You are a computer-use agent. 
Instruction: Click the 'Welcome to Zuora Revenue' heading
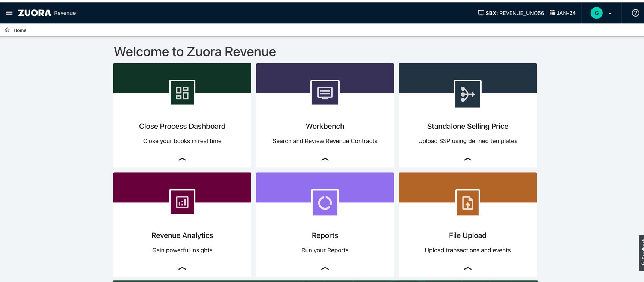195,52
